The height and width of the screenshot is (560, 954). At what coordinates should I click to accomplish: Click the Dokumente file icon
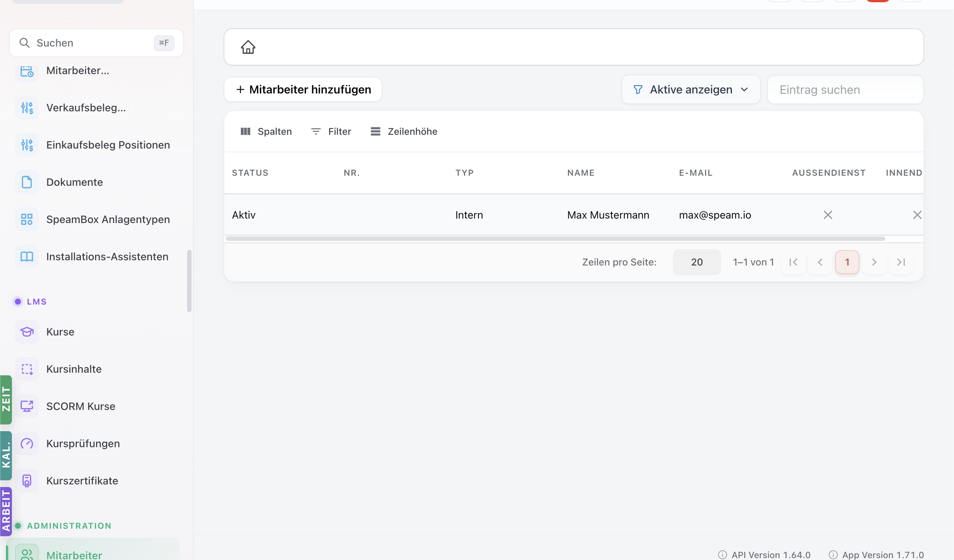27,182
